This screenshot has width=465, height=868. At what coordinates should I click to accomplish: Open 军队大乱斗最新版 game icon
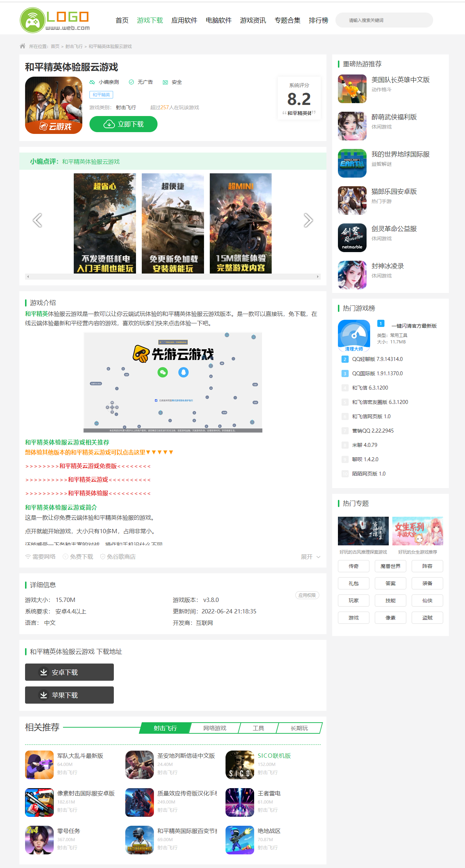tap(39, 765)
